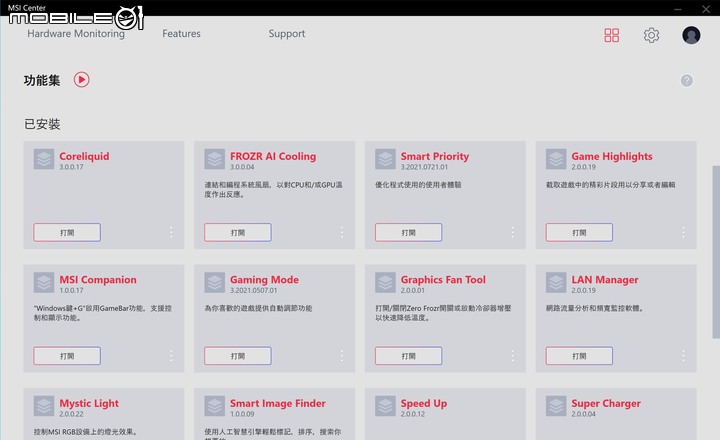Screen dimensions: 720x440
Task: Click the 已安裝 section heading
Action: pyautogui.click(x=42, y=124)
